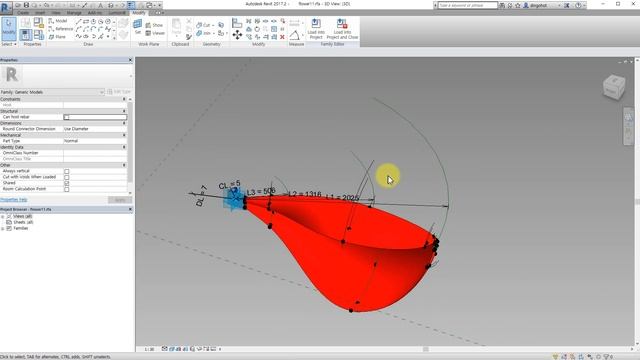Image resolution: width=640 pixels, height=360 pixels.
Task: Open the Create ribbon tab
Action: (x=23, y=13)
